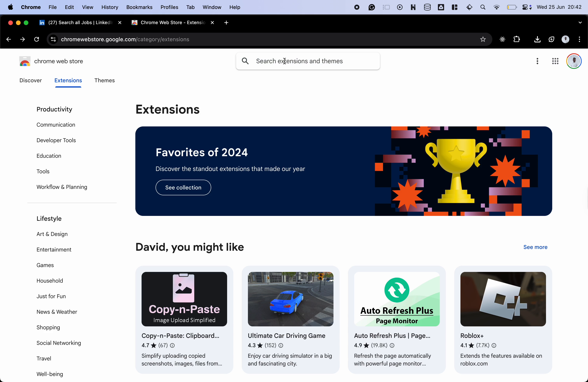Bookmark this page with the star icon
The image size is (588, 382).
point(483,39)
